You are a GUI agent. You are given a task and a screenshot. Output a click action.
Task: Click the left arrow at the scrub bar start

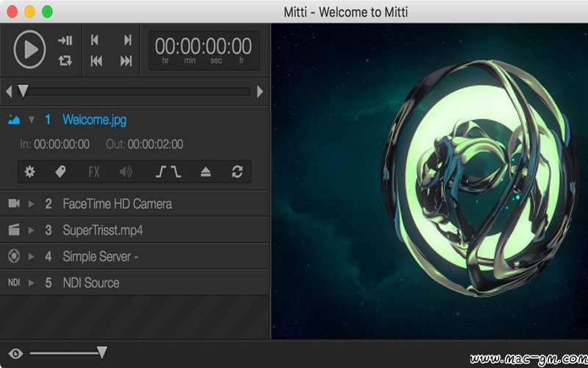tap(9, 91)
